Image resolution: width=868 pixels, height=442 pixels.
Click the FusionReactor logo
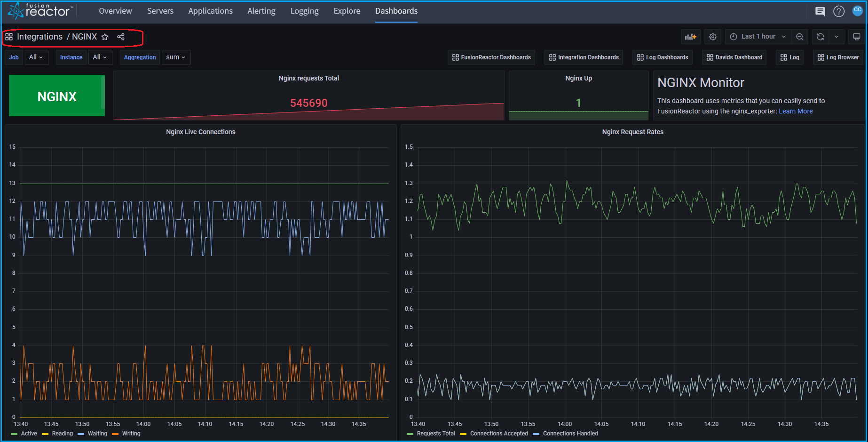coord(40,10)
